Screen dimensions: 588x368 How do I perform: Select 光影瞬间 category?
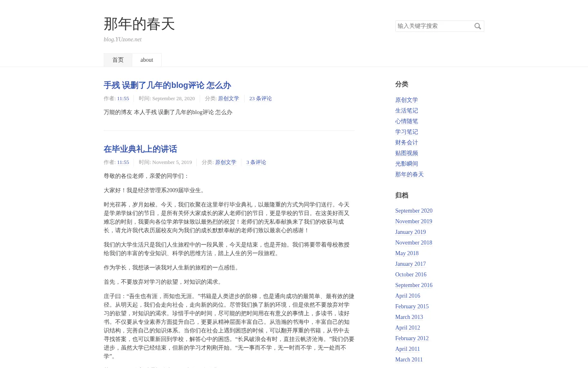[x=407, y=164]
